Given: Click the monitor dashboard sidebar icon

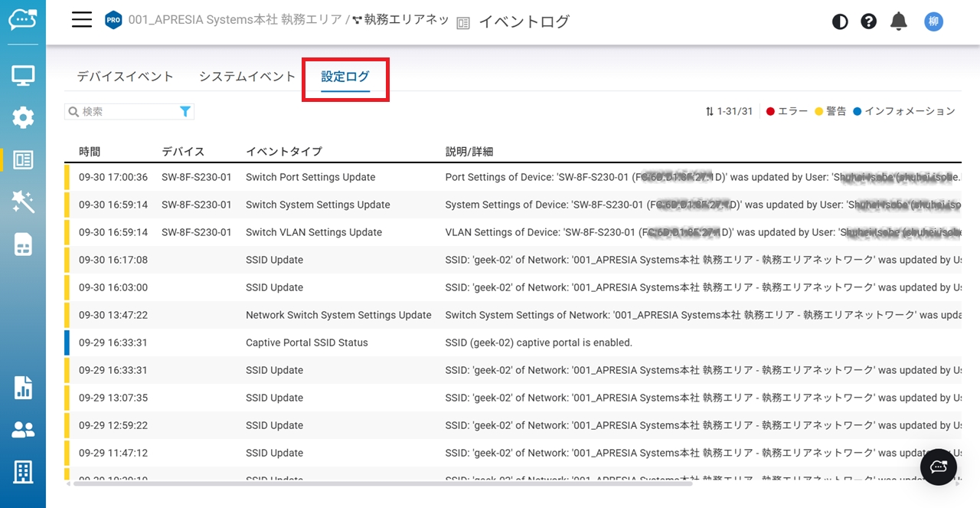Looking at the screenshot, I should click(x=23, y=75).
